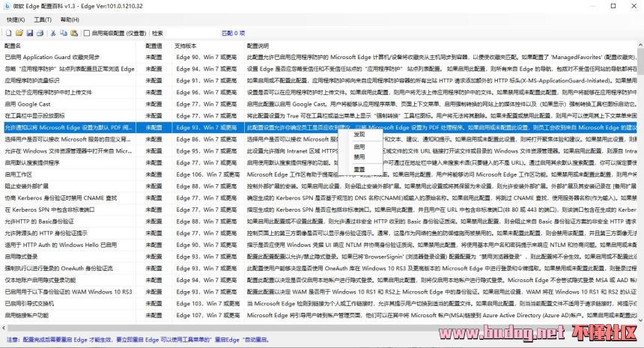Click 未配置 value in the 启用工作区 row

pos(154,174)
